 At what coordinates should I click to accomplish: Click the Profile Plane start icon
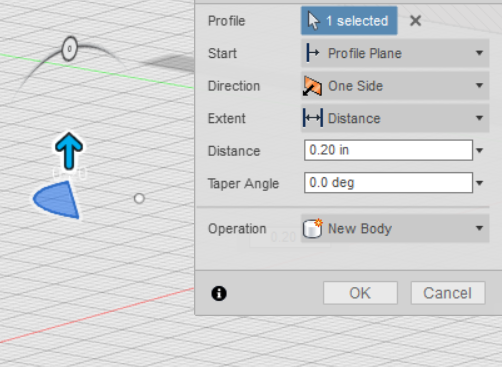(312, 53)
